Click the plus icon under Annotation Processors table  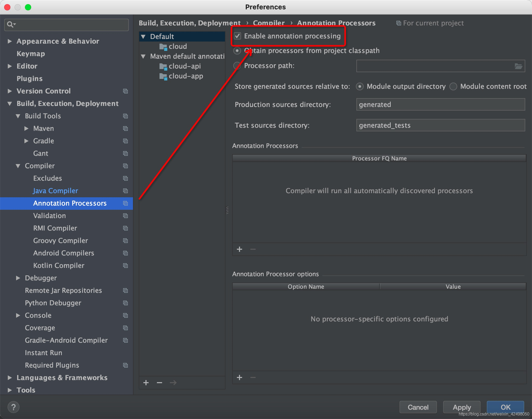pos(240,249)
